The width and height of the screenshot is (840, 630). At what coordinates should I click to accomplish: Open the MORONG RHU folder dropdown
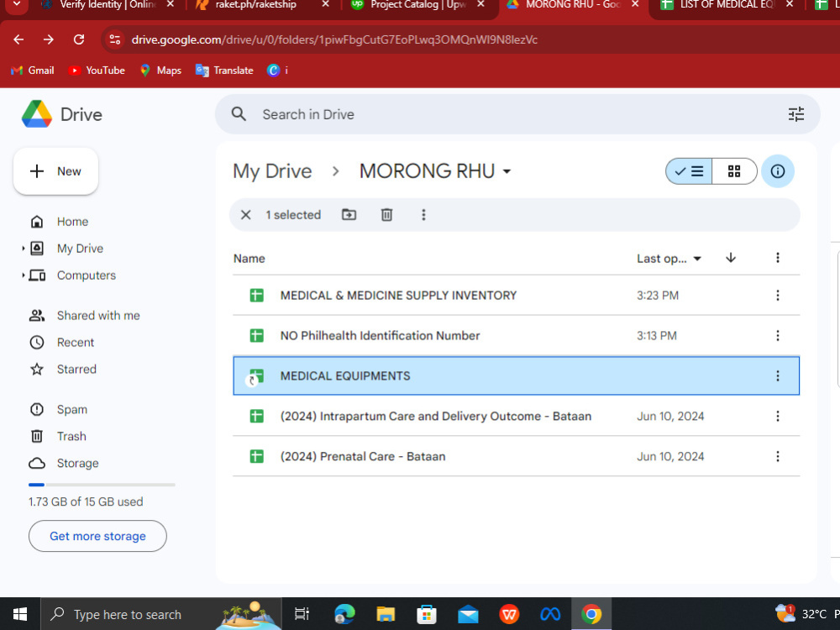coord(507,171)
